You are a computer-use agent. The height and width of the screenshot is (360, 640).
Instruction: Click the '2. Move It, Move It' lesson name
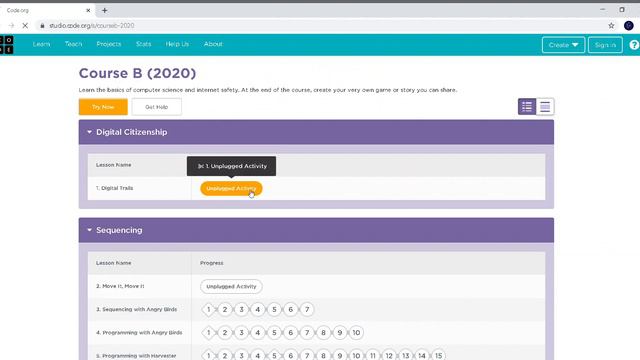pyautogui.click(x=120, y=286)
